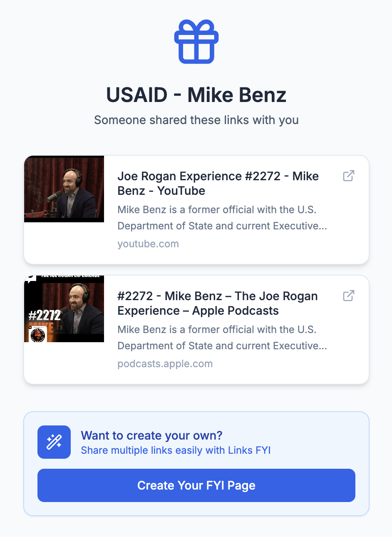
Task: Open external link icon on YouTube card
Action: 348,176
